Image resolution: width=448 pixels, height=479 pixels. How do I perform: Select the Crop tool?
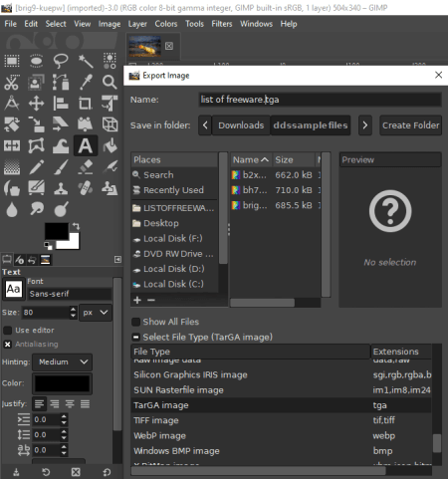click(86, 104)
